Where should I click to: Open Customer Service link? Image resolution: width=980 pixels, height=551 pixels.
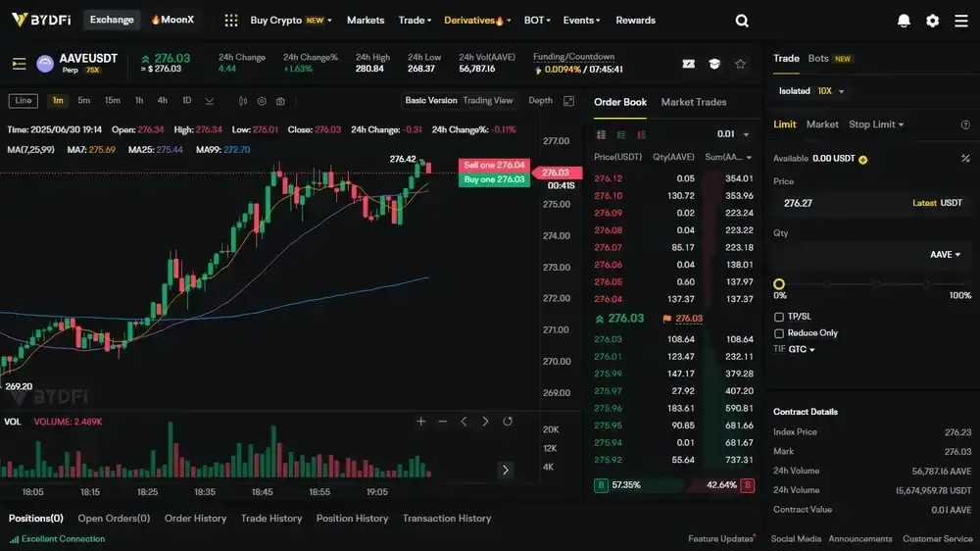point(938,539)
